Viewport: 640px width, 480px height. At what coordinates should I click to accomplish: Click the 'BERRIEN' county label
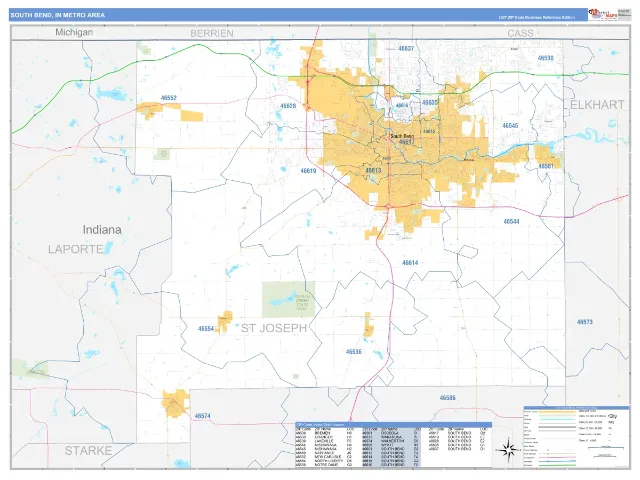pos(212,33)
